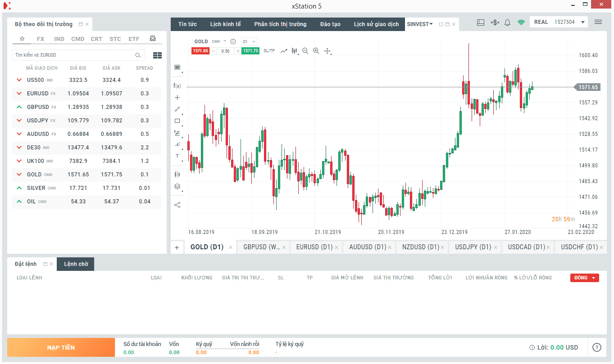This screenshot has width=614, height=364.
Task: Open the D1 timeframe dropdown
Action: pyautogui.click(x=249, y=41)
